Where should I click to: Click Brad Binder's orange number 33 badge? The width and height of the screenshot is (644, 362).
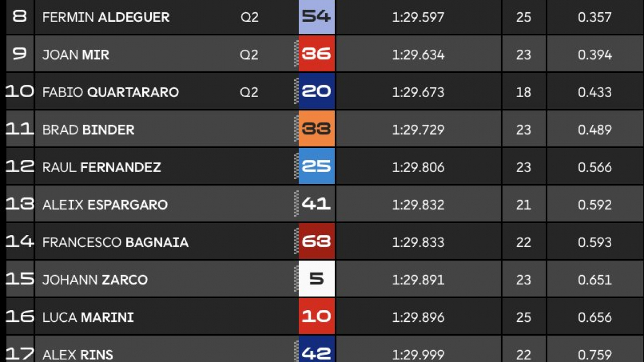(x=317, y=129)
